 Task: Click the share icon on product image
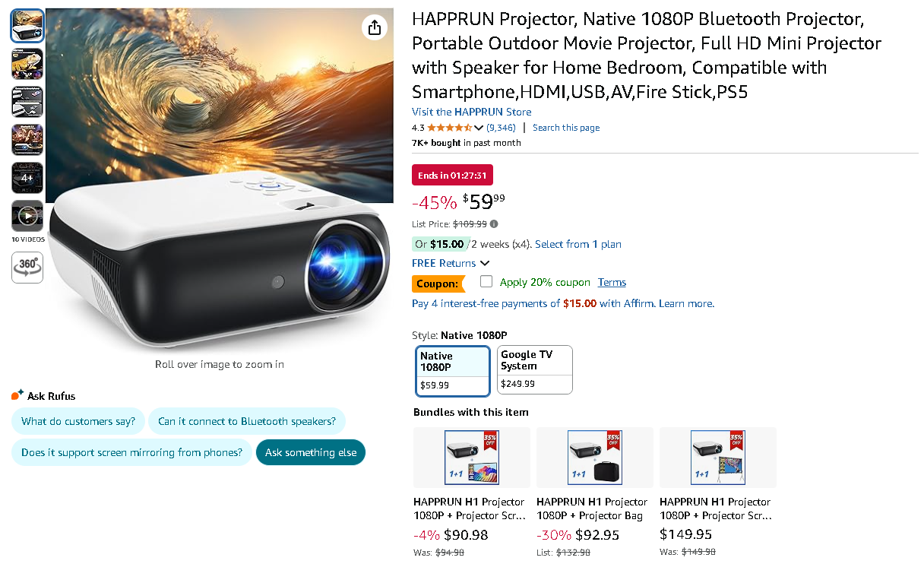tap(374, 27)
